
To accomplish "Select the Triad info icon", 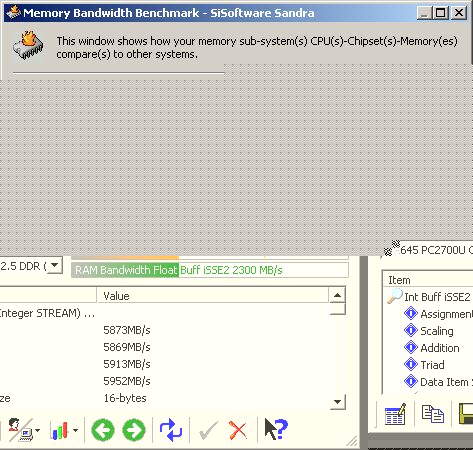I will tap(411, 364).
